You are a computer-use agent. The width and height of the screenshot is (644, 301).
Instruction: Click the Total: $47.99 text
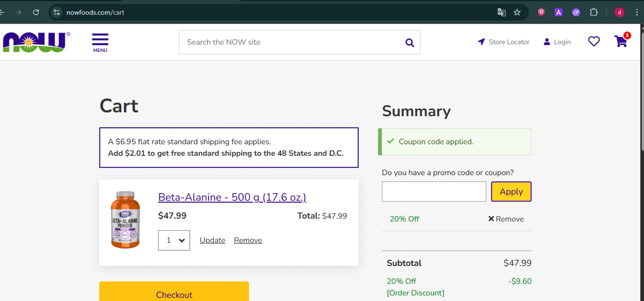322,216
